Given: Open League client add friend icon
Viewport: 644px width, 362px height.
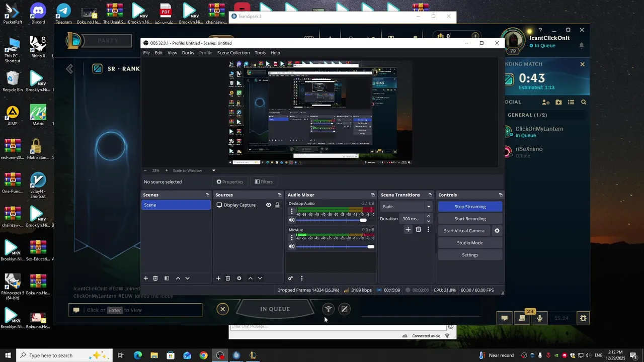Looking at the screenshot, I should [546, 102].
